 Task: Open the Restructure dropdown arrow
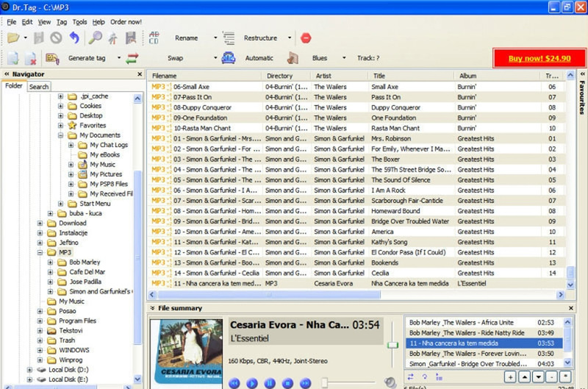tap(290, 38)
